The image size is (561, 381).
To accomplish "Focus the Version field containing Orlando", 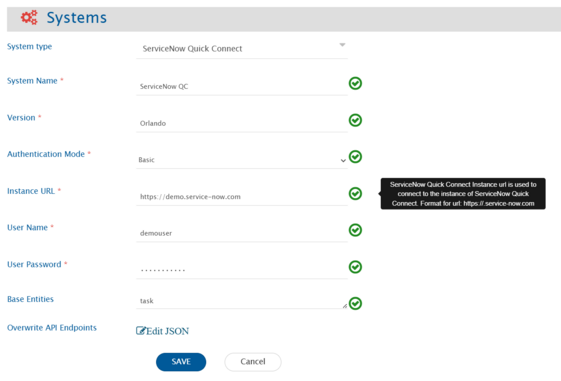I will [x=242, y=123].
